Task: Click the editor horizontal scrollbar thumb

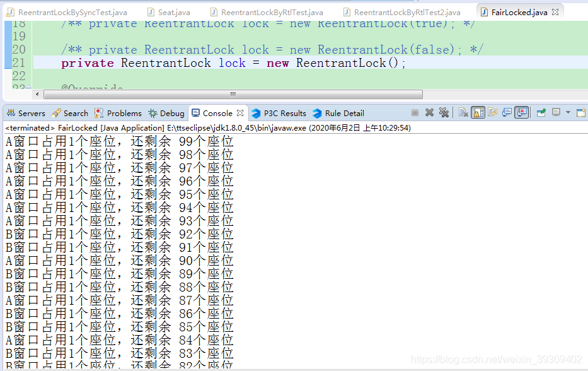Action: pos(233,94)
